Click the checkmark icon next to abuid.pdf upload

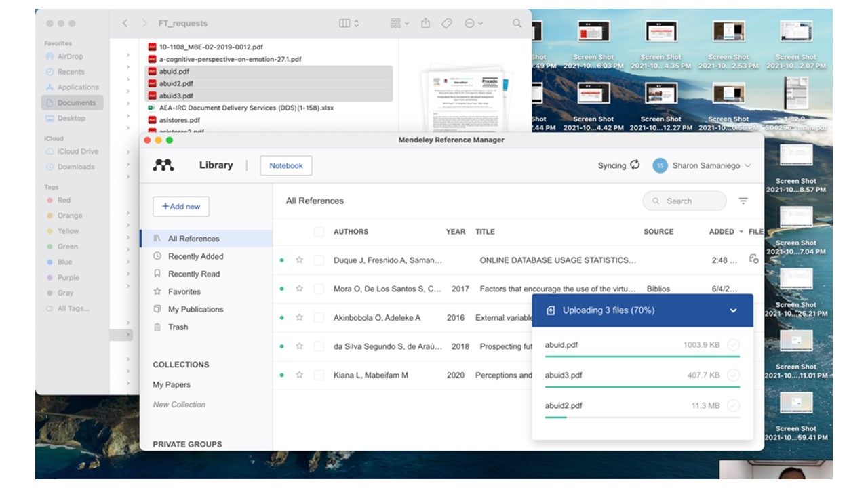(733, 345)
